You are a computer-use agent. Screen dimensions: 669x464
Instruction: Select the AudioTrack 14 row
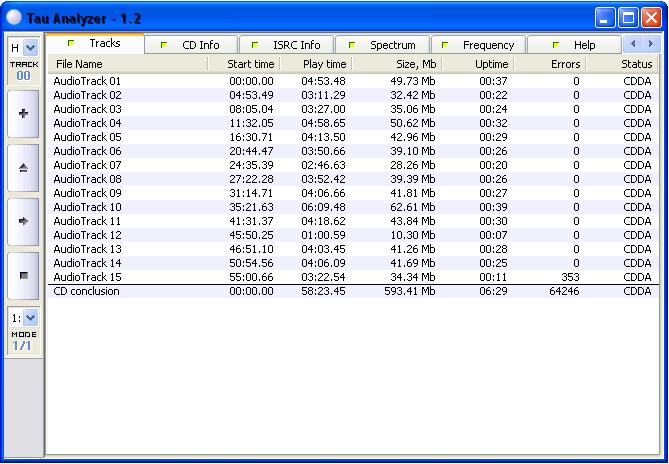[353, 263]
